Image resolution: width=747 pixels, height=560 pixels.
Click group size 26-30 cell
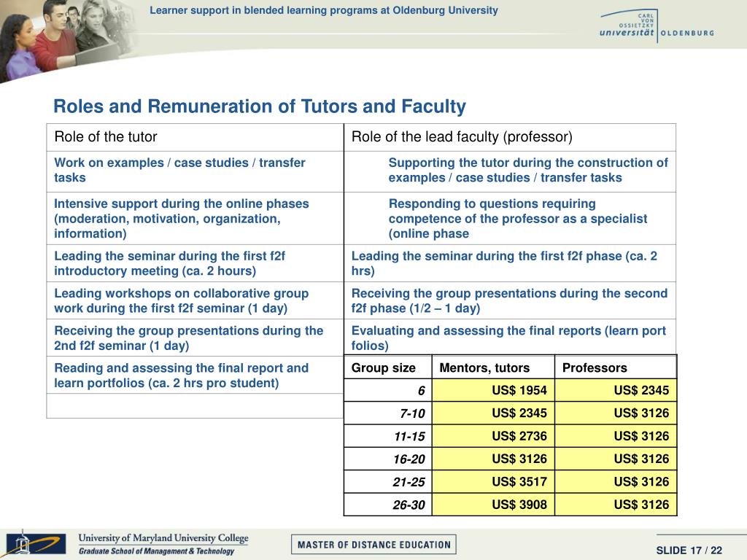tap(388, 505)
